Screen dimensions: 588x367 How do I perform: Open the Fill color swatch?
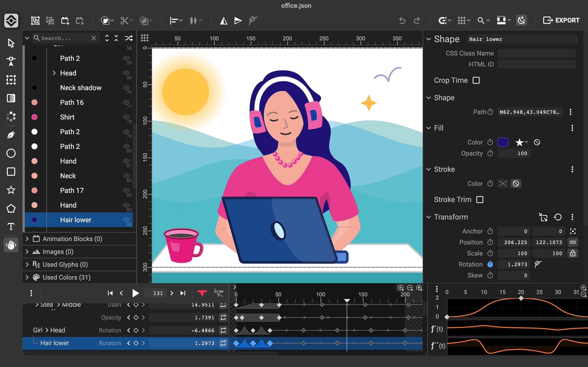503,142
